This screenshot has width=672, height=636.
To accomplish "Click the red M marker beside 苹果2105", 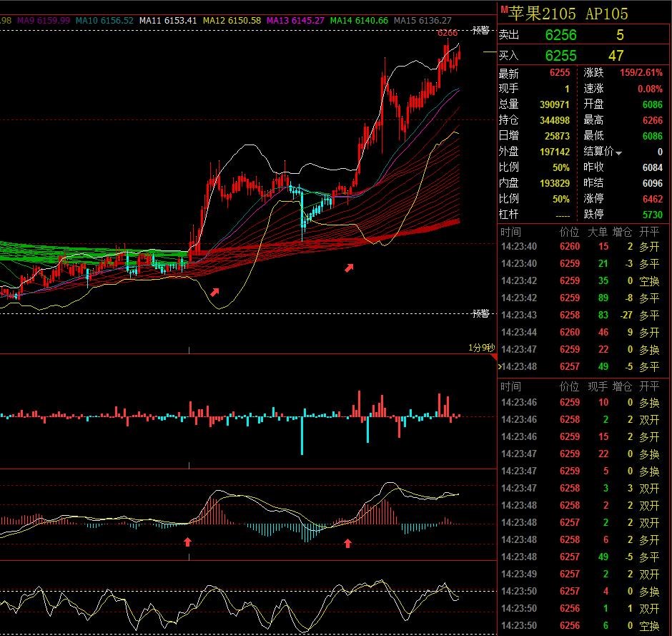I will coord(504,9).
